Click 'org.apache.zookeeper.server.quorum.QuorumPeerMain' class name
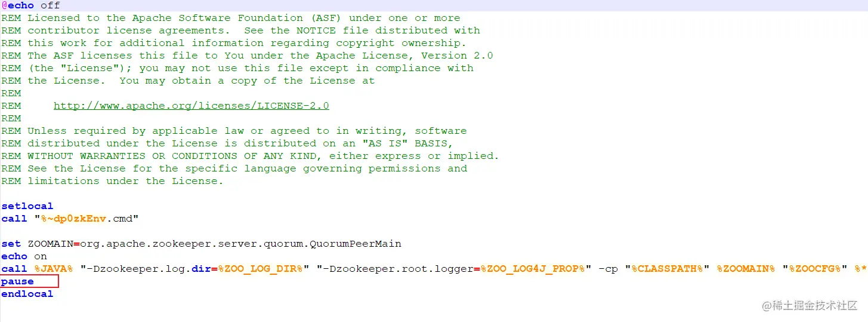The width and height of the screenshot is (868, 322). coord(240,244)
